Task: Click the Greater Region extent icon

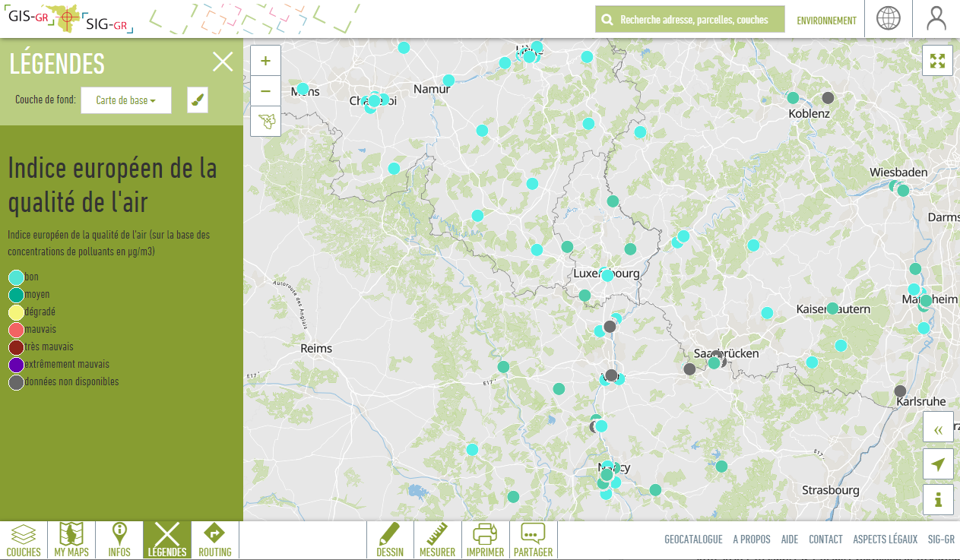Action: click(265, 122)
